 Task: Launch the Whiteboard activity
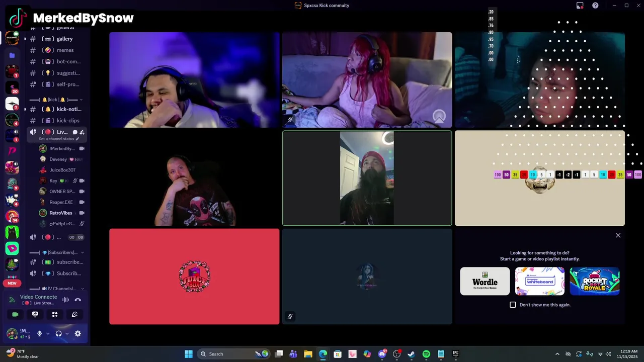pos(540,281)
